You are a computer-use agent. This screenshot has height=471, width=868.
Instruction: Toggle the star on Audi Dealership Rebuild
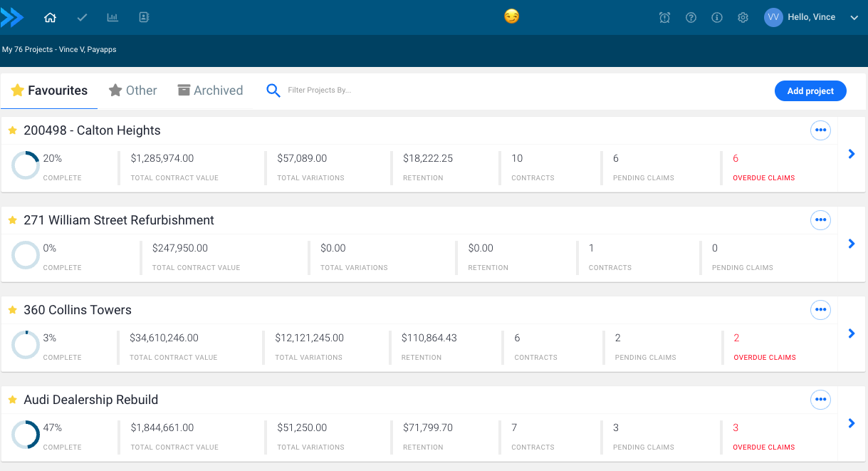(12, 399)
